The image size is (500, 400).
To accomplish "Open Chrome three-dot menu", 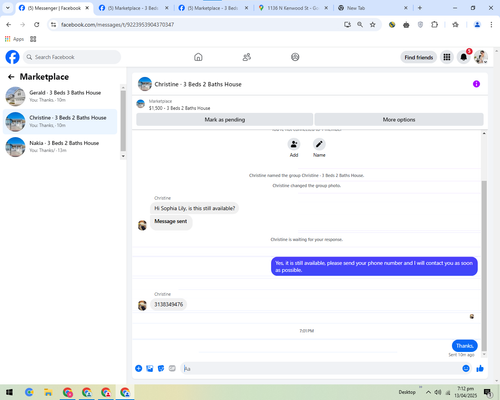I will [491, 24].
